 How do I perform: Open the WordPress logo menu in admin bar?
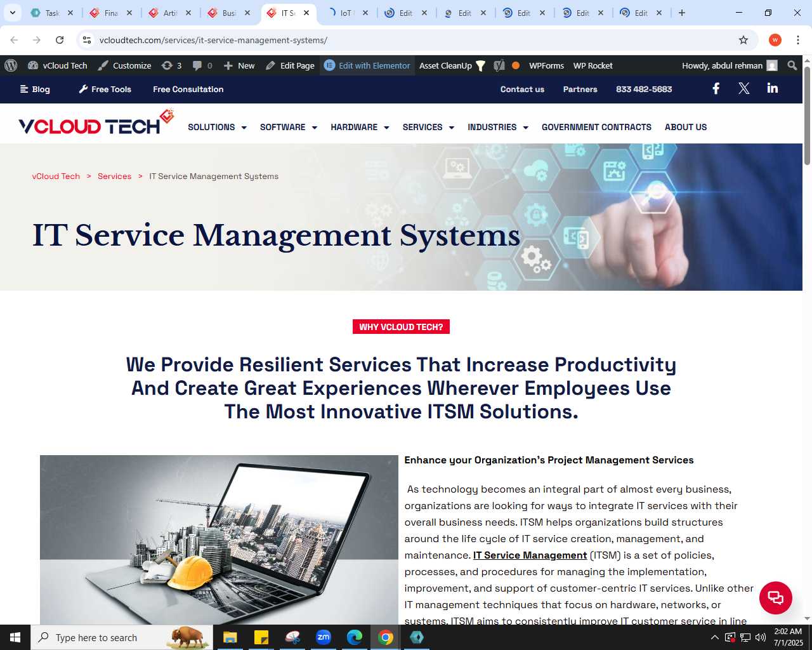tap(11, 65)
